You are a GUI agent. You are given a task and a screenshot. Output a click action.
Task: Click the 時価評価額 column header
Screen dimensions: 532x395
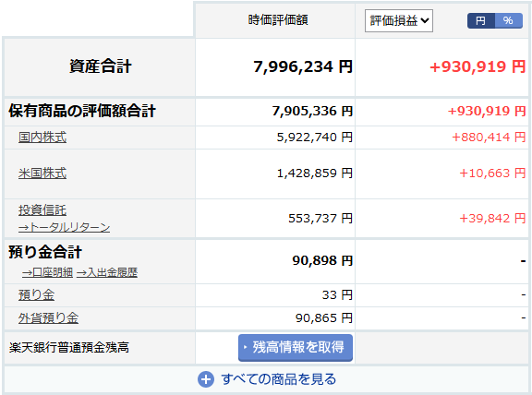click(x=278, y=20)
